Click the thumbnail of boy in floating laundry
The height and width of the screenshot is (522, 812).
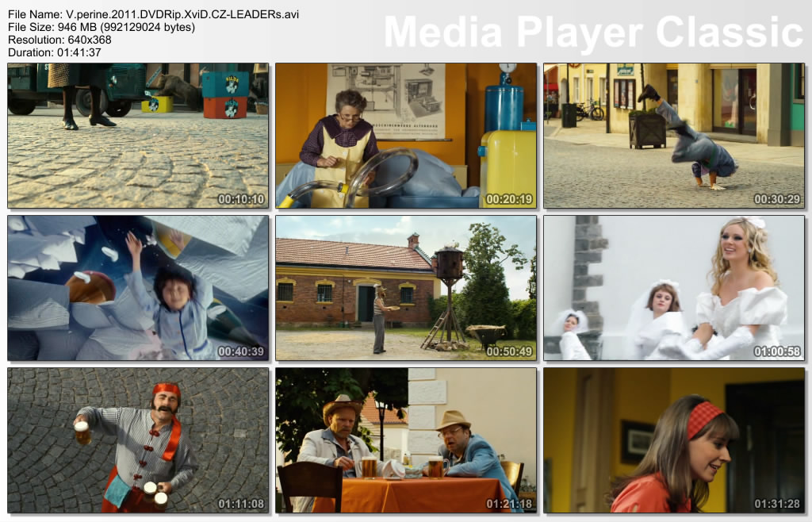[138, 288]
